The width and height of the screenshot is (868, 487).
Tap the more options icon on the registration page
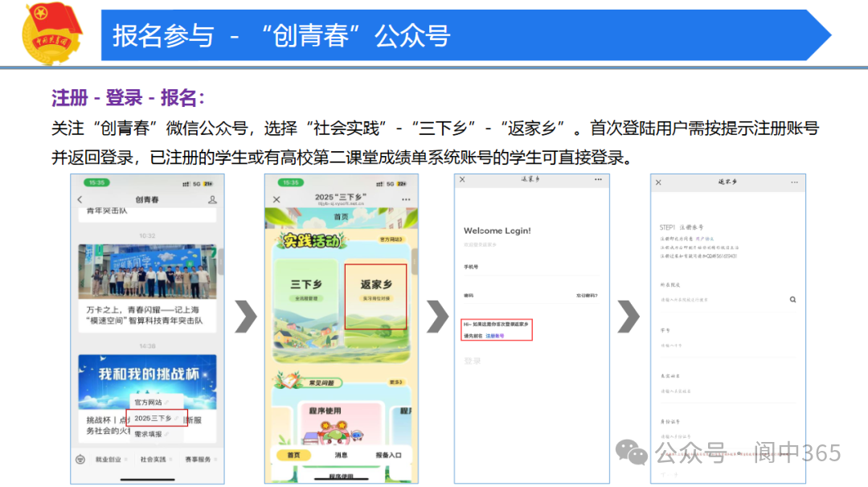coord(796,182)
